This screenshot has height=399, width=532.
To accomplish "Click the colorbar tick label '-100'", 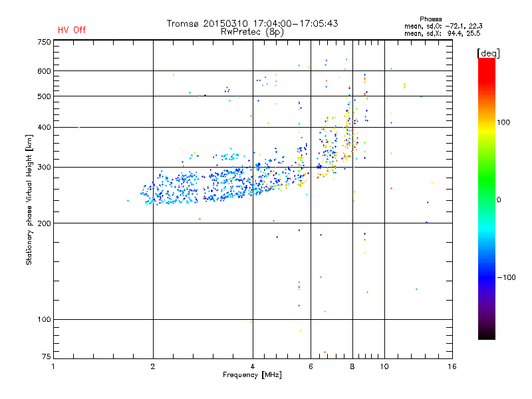I will pos(506,277).
